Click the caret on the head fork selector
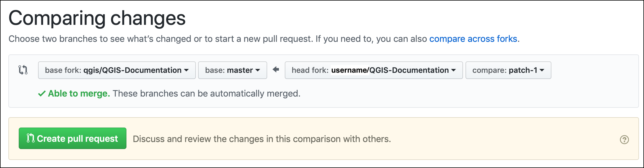644x168 pixels. (453, 70)
